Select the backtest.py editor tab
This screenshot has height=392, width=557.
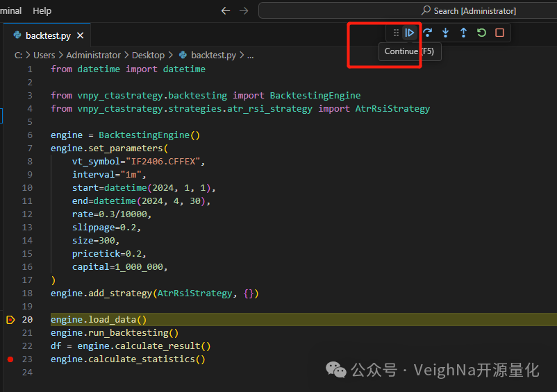[49, 35]
